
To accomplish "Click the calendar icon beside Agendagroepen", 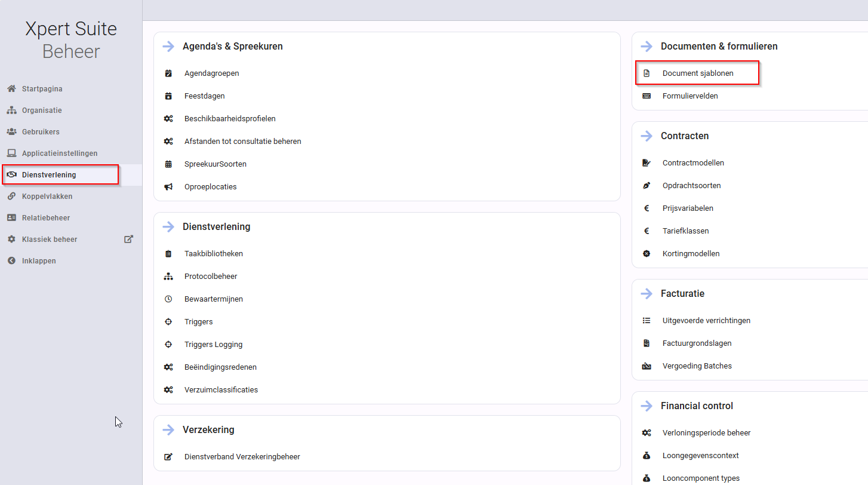I will coord(168,73).
